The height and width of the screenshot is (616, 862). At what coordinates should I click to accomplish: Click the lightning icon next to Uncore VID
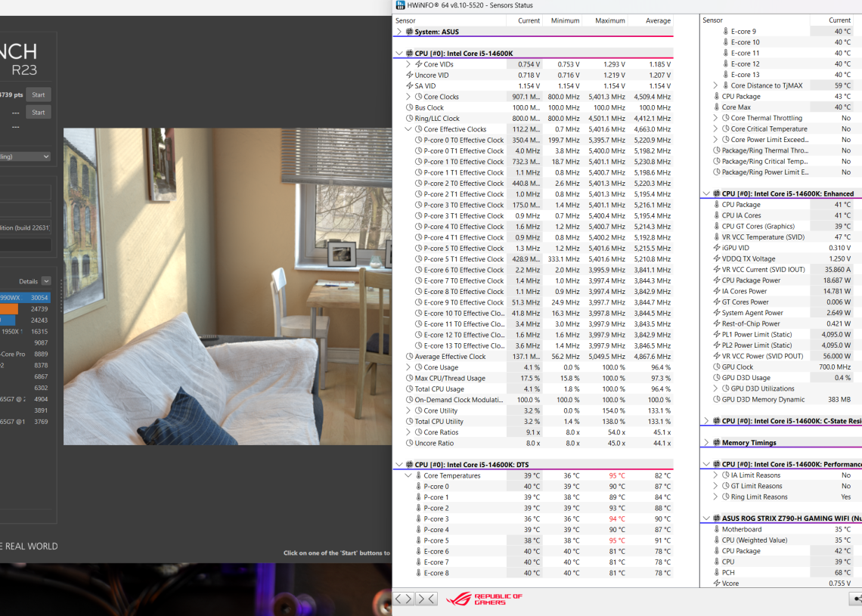pyautogui.click(x=410, y=76)
